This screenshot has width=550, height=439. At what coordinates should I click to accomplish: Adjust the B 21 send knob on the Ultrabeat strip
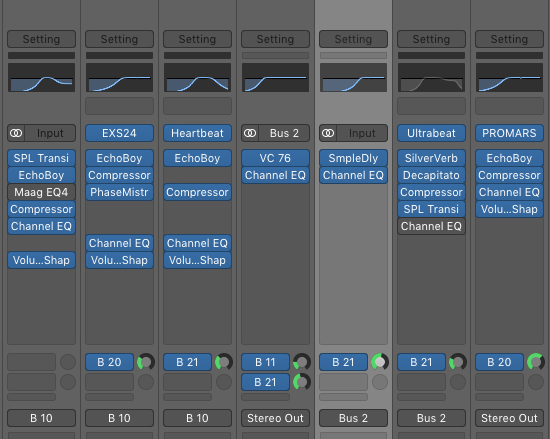pos(458,362)
